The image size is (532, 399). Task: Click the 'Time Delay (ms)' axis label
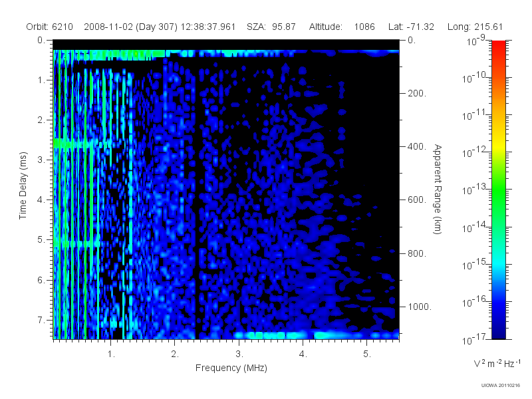click(23, 186)
